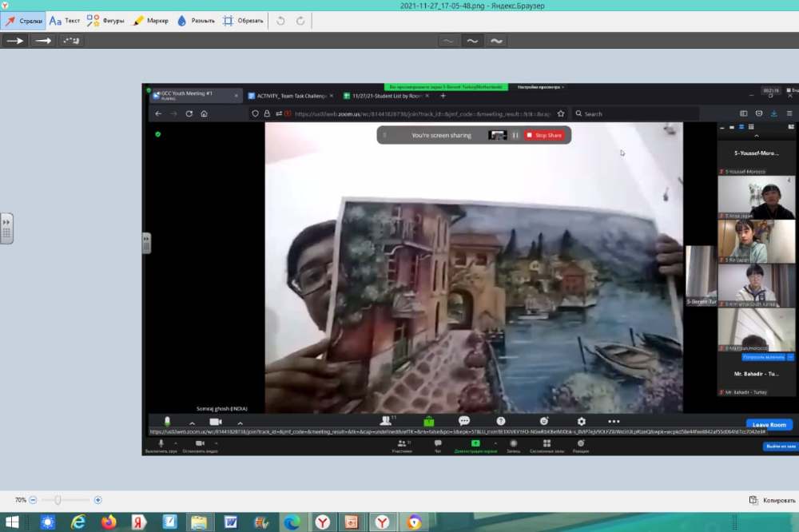Click the caret next to the camera icon

(x=240, y=423)
